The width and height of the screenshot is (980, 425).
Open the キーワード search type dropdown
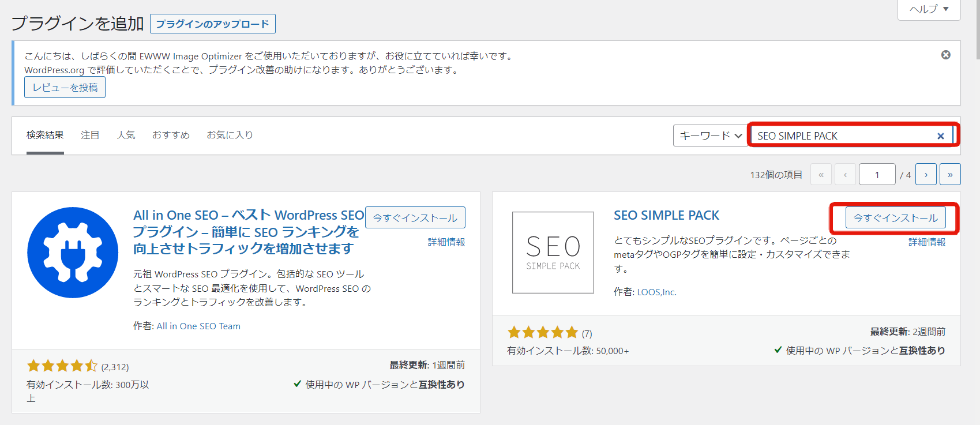point(710,136)
